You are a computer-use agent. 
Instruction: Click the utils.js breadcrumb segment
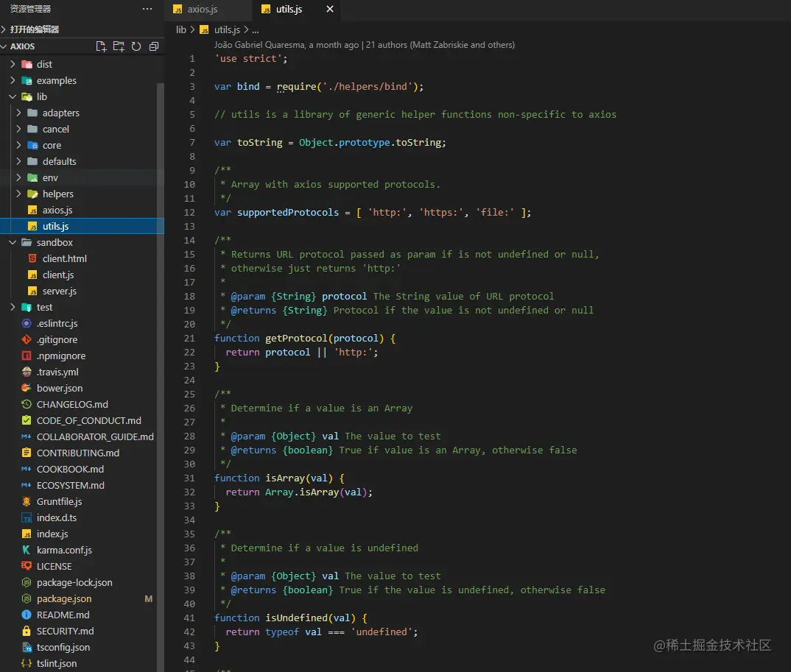tap(220, 29)
